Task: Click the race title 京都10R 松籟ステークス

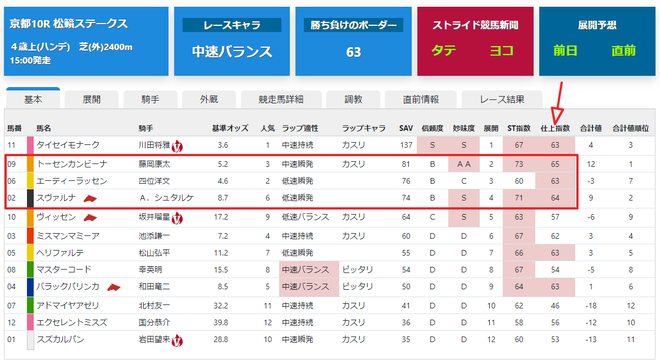Action: pos(69,24)
